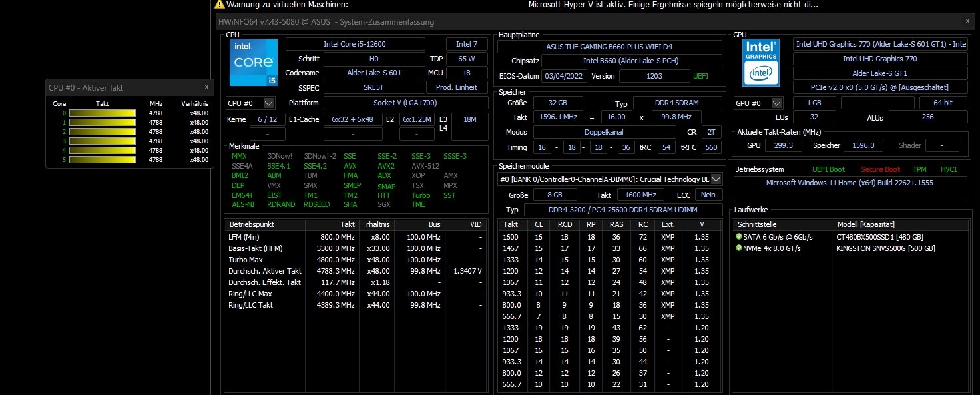The image size is (980, 395).
Task: Click the Socket V (LGA1700) platform field
Action: pyautogui.click(x=405, y=103)
